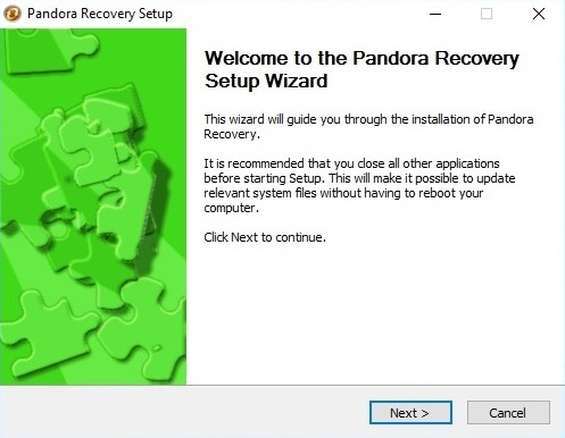Viewport: 565px width, 438px height.
Task: Click the empty gray footer left of Next
Action: pos(184,412)
